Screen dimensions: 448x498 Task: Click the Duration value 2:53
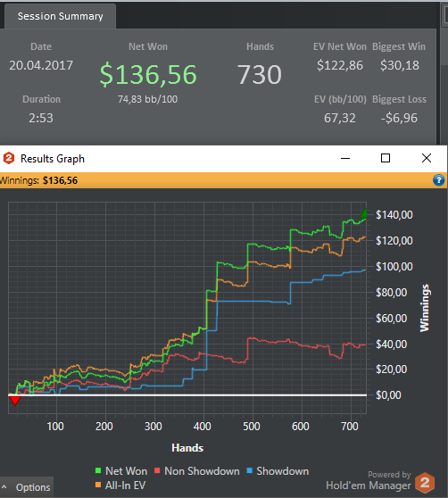[41, 118]
